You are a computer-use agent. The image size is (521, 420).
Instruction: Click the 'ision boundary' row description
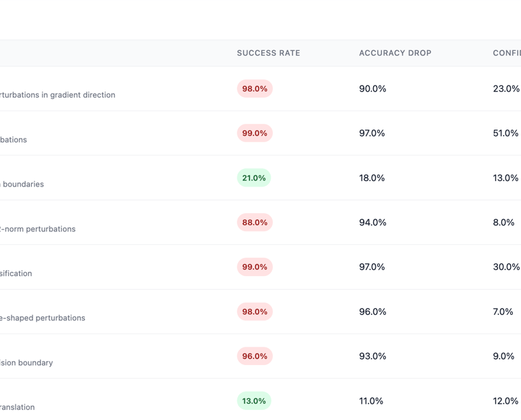[x=26, y=362]
